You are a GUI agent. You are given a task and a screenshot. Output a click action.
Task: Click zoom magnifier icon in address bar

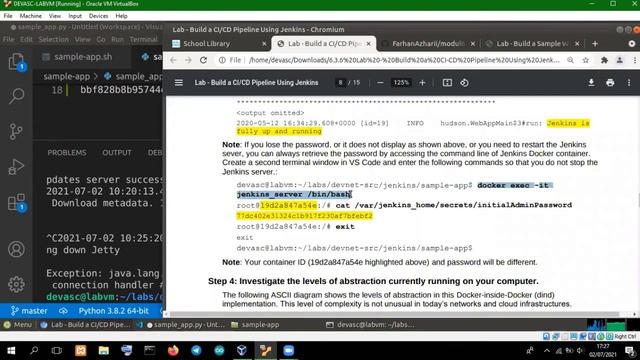coord(570,60)
